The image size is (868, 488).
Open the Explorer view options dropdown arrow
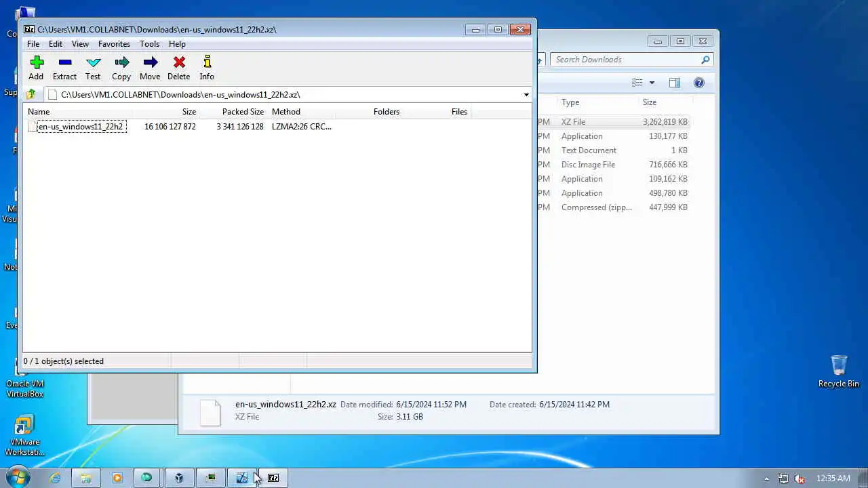pos(652,83)
